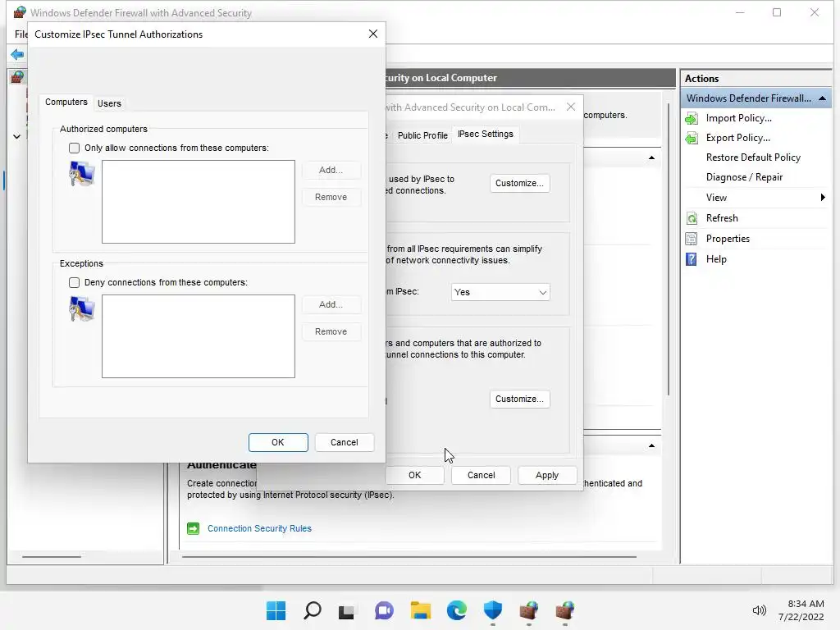Open the Connection Security Rules link
840x630 pixels.
259,529
